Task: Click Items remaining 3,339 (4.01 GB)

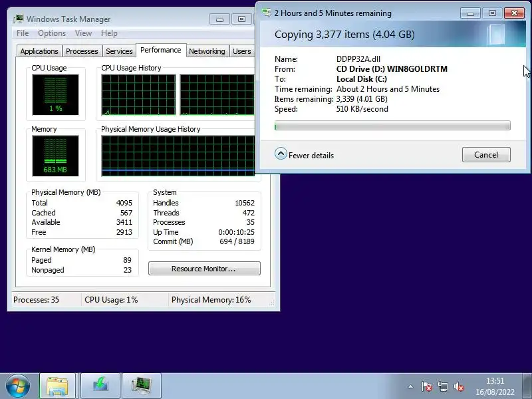Action: pyautogui.click(x=362, y=99)
